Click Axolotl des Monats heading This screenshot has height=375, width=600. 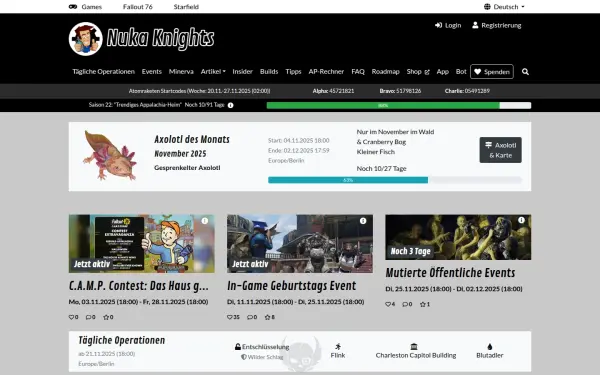click(x=192, y=139)
